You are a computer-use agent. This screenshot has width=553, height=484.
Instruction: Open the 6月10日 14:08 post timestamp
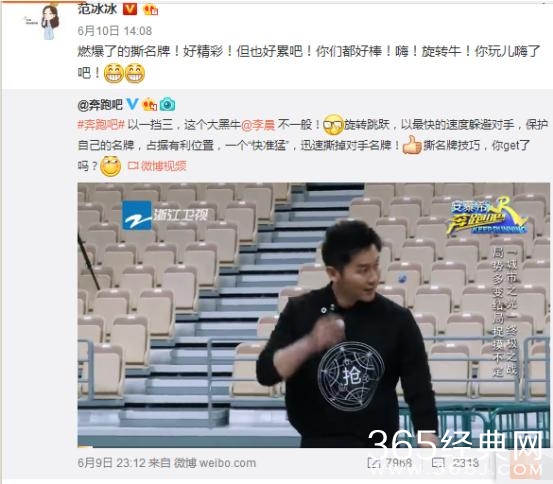click(115, 31)
